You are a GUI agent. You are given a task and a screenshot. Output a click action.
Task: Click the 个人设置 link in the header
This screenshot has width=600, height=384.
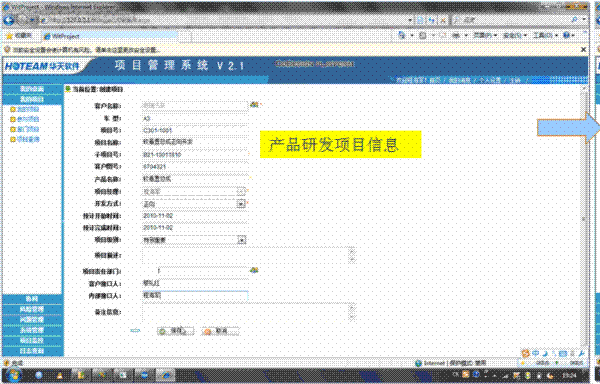pos(490,80)
